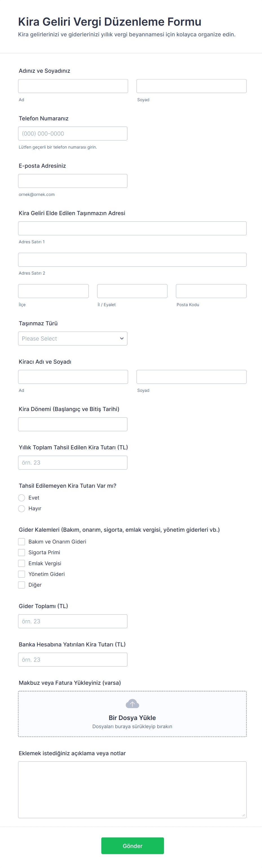Click the Adres Satırı 1 field

coord(132,228)
